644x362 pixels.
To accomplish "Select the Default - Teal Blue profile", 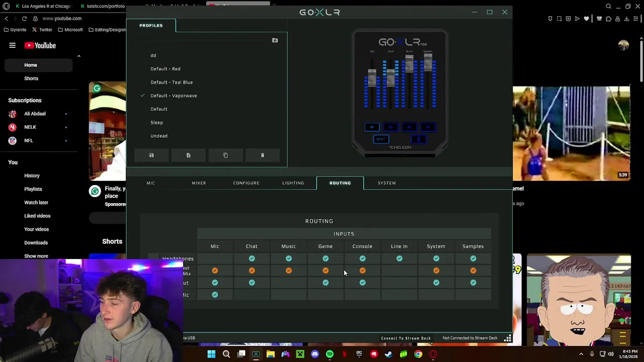I will (x=172, y=82).
